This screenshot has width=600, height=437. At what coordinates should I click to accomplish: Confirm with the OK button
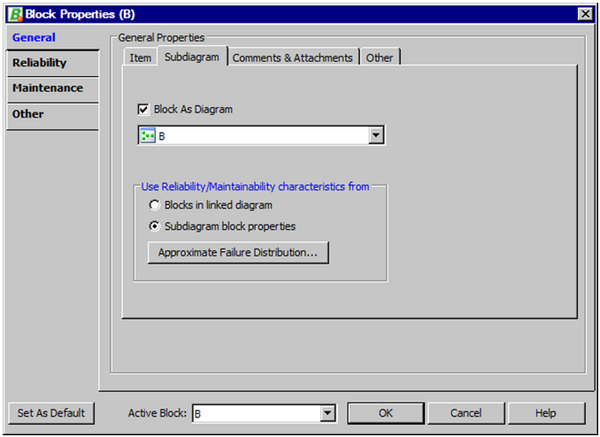[x=386, y=413]
